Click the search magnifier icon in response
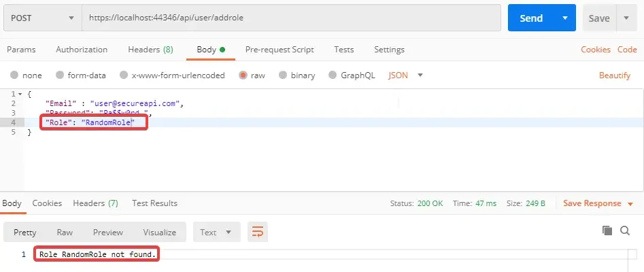This screenshot has height=272, width=644. (625, 231)
